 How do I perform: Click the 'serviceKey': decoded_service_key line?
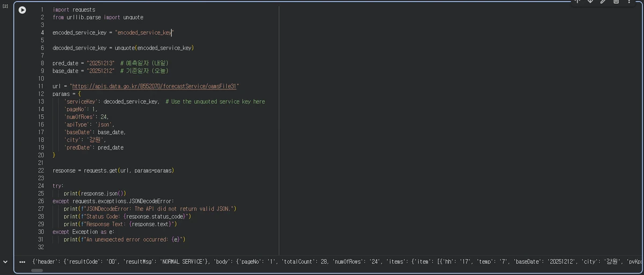click(112, 101)
